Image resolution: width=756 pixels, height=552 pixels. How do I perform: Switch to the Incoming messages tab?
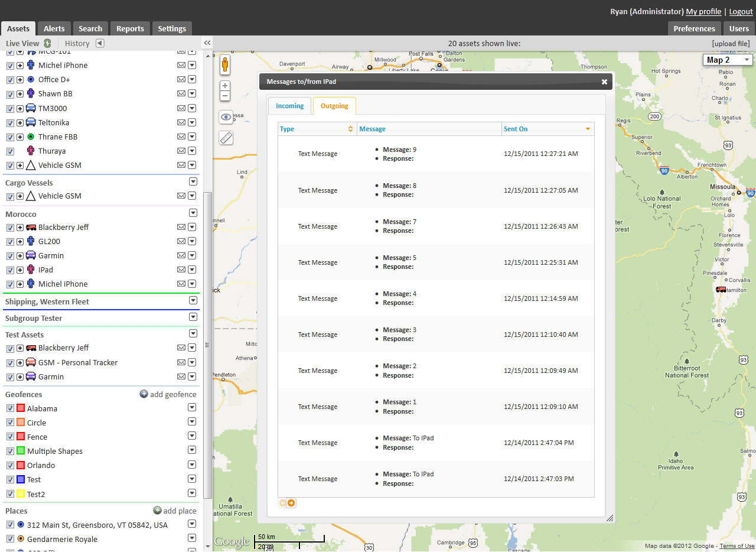[x=289, y=106]
